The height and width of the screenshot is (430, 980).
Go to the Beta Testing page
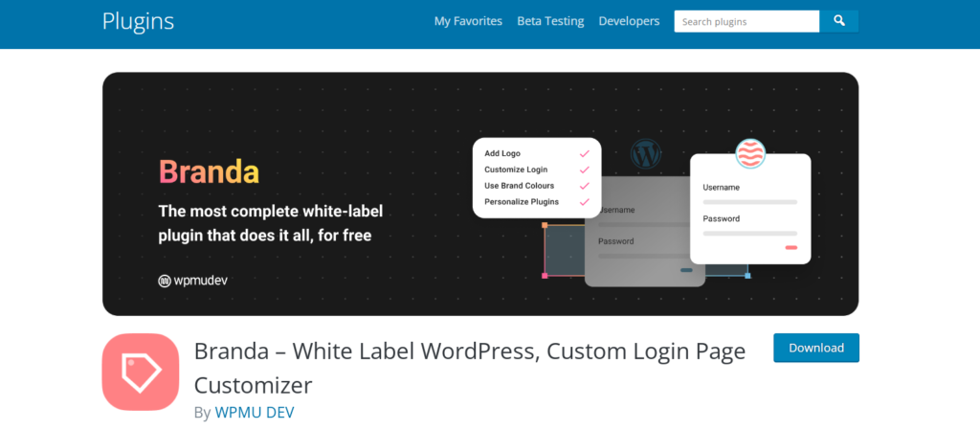click(x=550, y=21)
